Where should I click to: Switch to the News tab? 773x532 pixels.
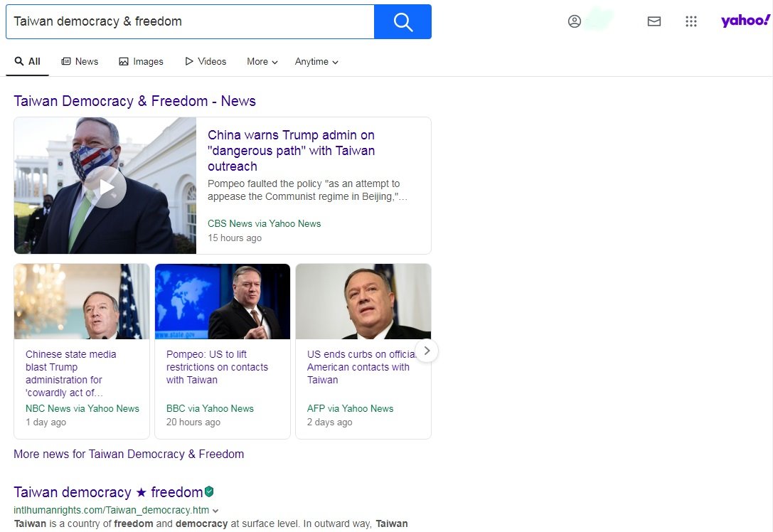[80, 62]
